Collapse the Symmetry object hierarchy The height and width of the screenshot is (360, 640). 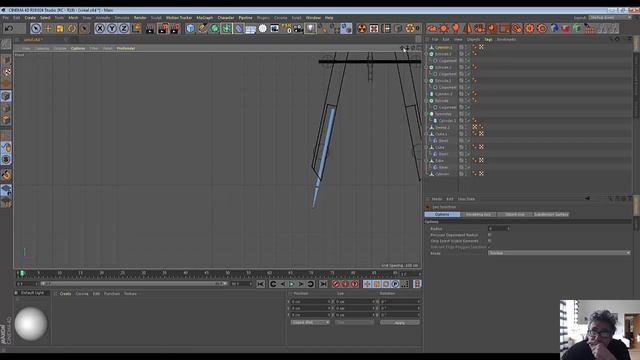[427, 114]
